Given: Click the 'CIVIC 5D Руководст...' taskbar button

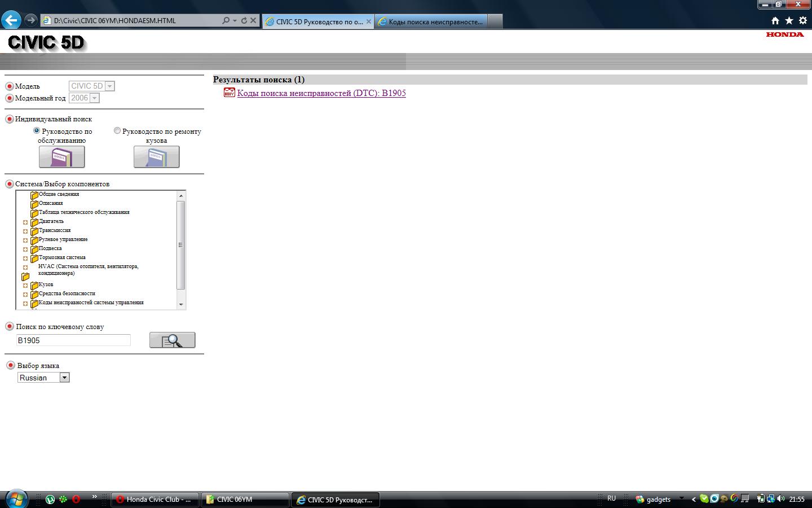Looking at the screenshot, I should pyautogui.click(x=336, y=500).
